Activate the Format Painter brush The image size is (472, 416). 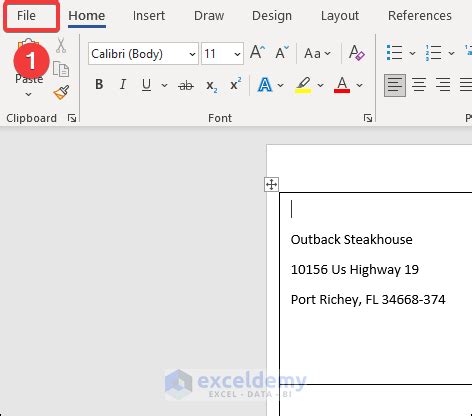61,93
